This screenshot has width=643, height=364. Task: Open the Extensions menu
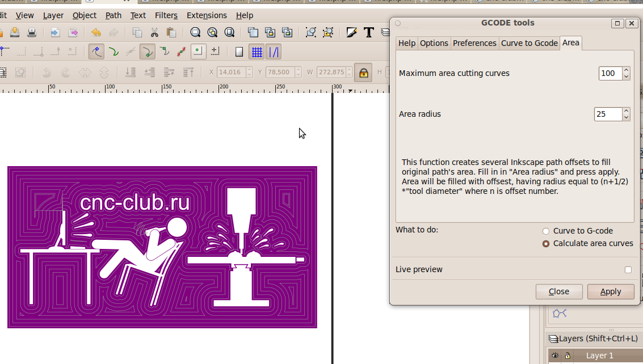(207, 15)
